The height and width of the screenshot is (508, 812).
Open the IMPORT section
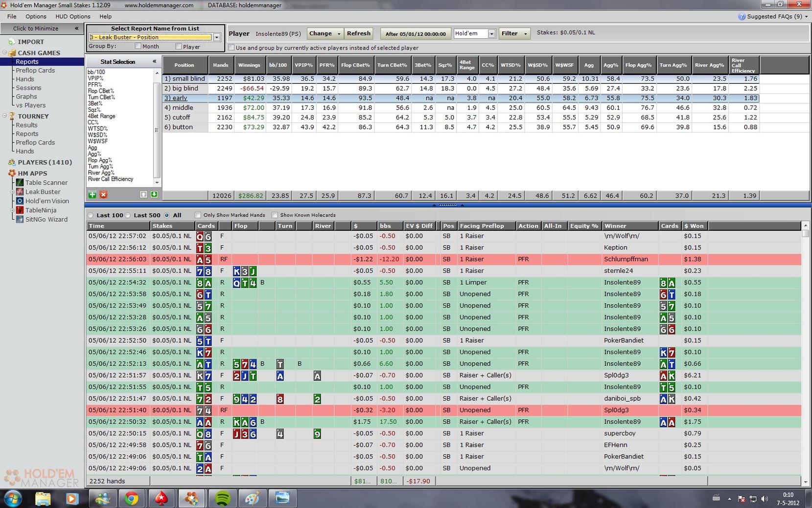coord(30,42)
